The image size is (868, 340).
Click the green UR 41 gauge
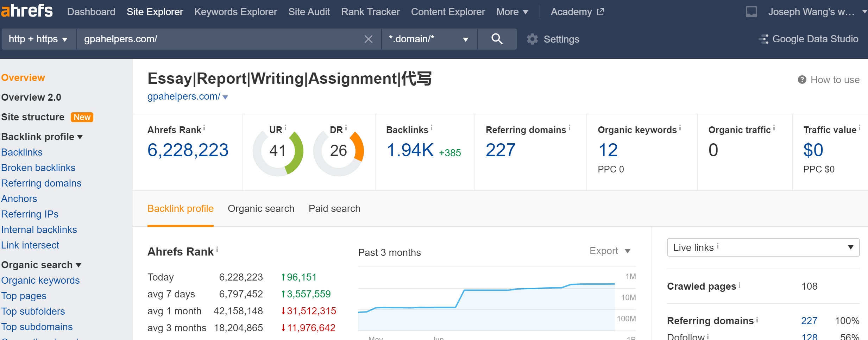point(278,151)
